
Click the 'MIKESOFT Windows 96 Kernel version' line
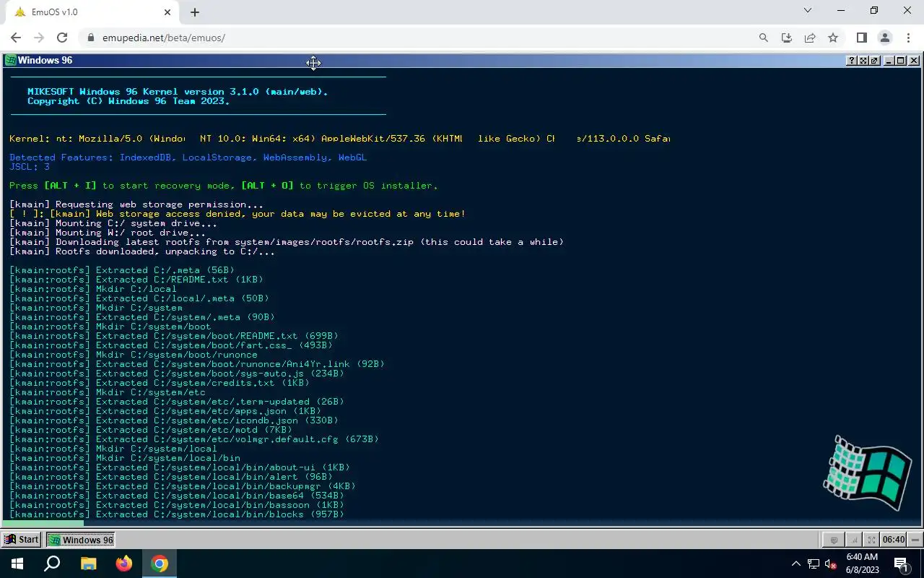(178, 92)
